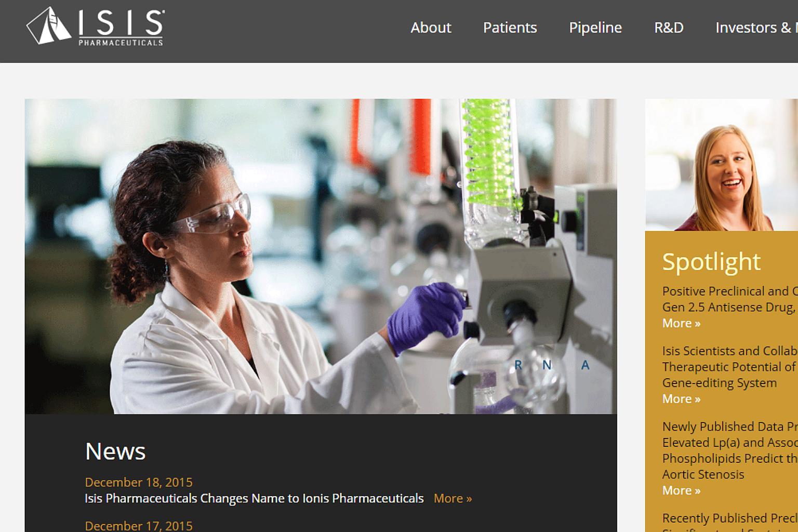Click the Isis Pharmaceuticals logo
The height and width of the screenshot is (532, 798).
pyautogui.click(x=96, y=26)
